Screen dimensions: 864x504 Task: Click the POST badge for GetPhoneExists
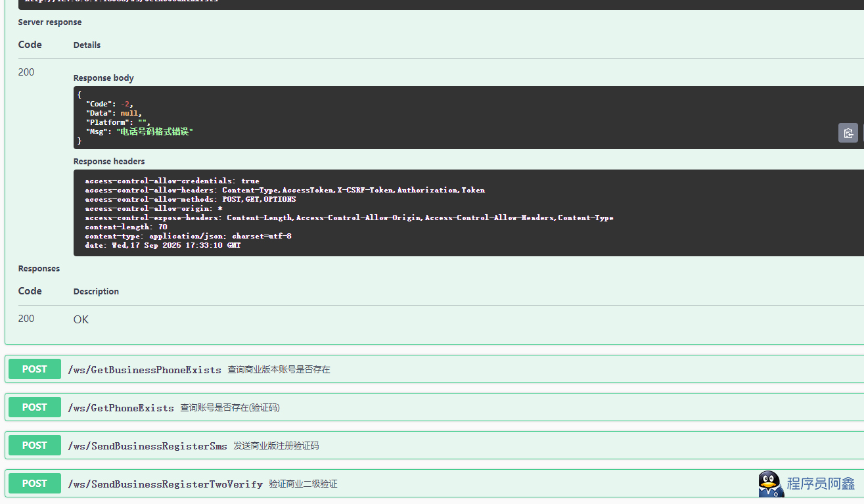[x=35, y=407]
